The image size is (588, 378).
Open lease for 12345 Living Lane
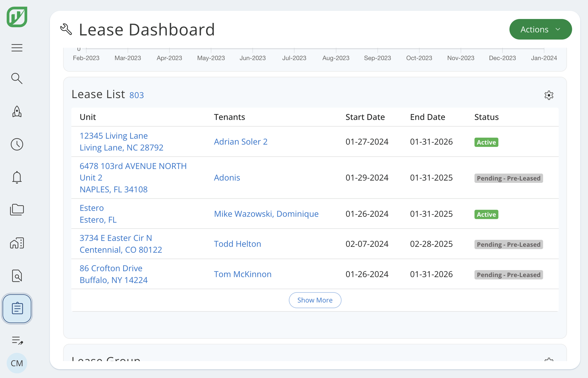coord(114,135)
